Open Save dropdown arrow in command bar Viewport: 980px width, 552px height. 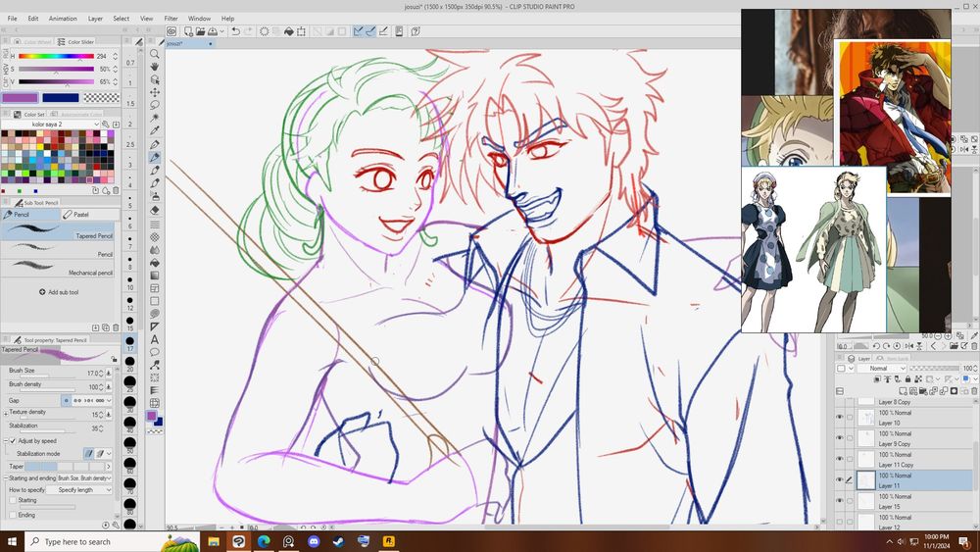(221, 31)
